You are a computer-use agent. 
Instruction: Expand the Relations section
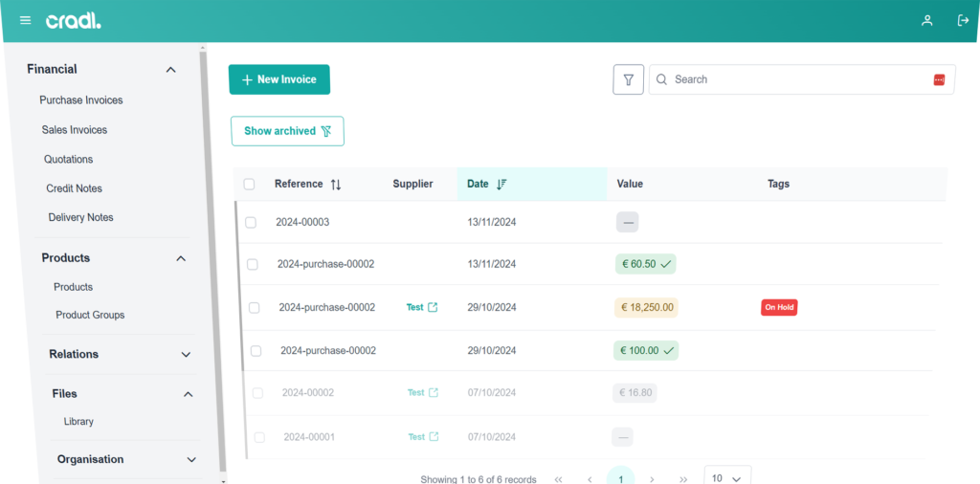(186, 355)
